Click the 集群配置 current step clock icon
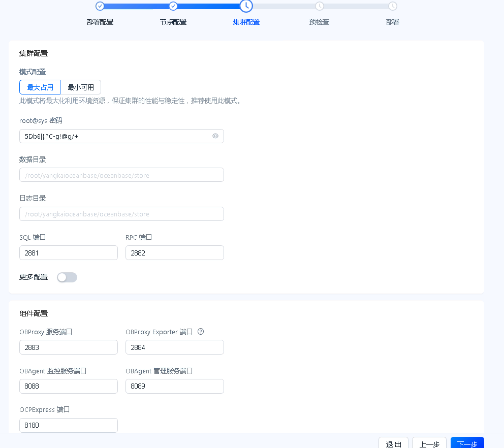 click(x=246, y=6)
